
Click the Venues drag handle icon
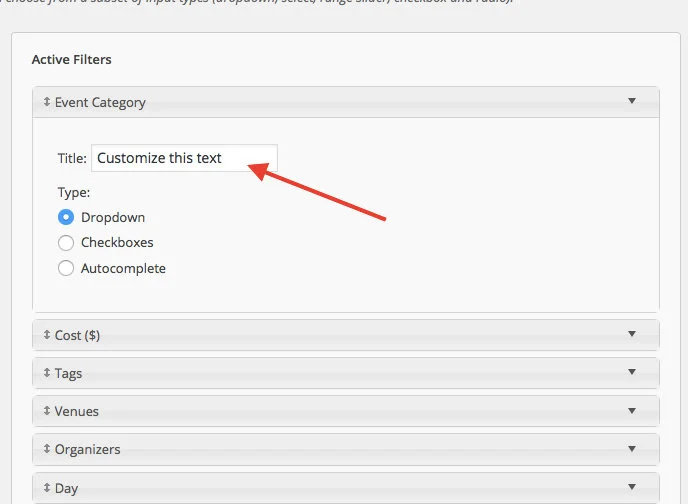(46, 411)
